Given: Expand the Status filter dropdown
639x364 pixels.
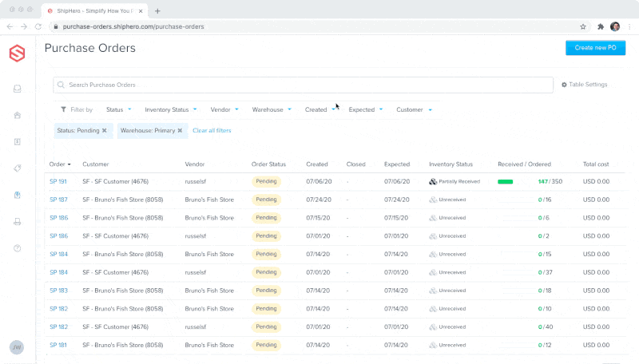Looking at the screenshot, I should click(118, 109).
